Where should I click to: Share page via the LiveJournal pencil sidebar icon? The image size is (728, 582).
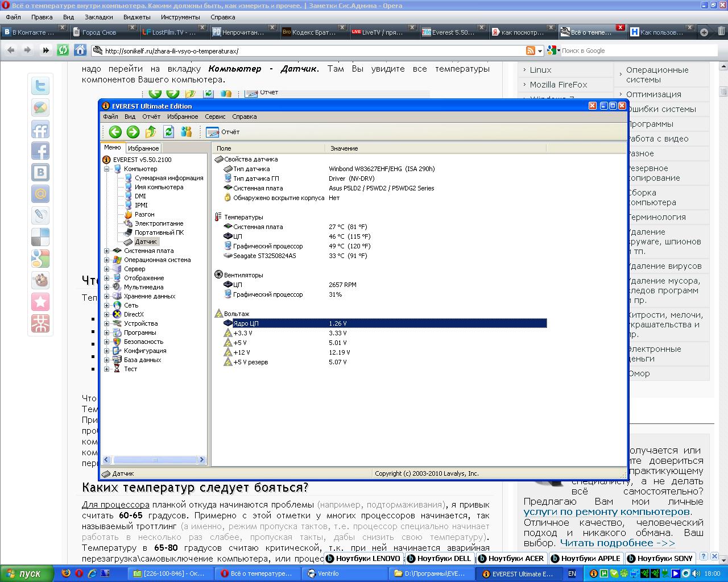pyautogui.click(x=40, y=215)
